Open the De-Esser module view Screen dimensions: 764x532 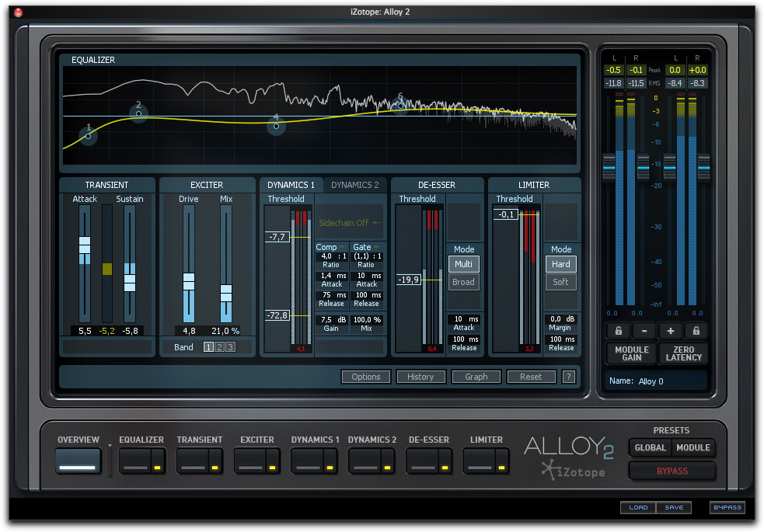423,461
